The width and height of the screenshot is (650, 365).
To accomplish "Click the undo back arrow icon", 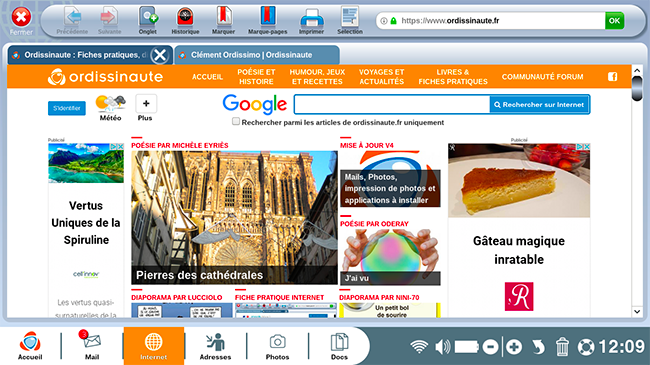I will tap(538, 347).
